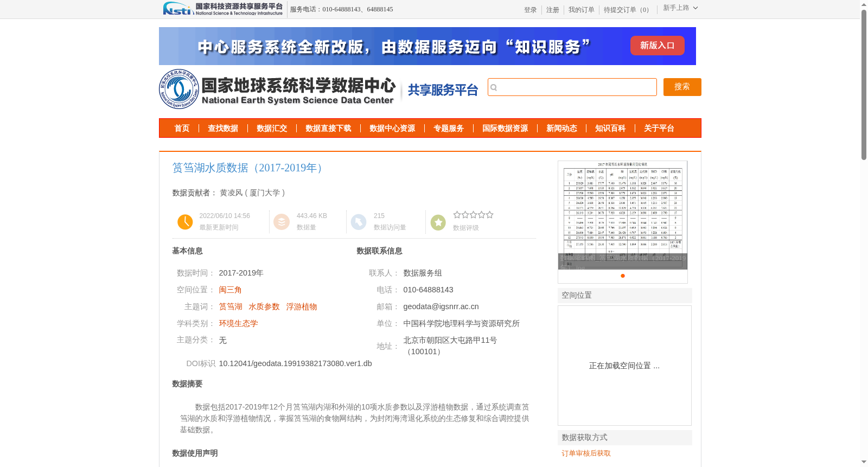868x467 pixels.
Task: Click the phone number 010-64888143 in contact info
Action: (x=428, y=290)
